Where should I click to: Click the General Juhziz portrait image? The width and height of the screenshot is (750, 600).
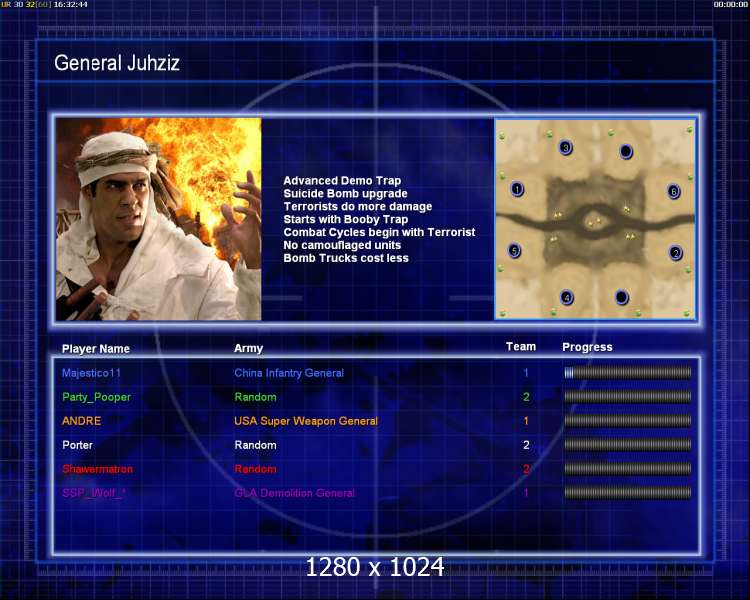tap(158, 219)
